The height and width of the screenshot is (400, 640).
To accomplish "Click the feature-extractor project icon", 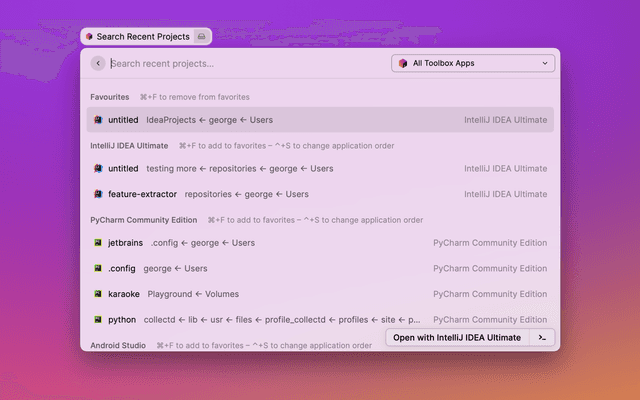I will [98, 194].
